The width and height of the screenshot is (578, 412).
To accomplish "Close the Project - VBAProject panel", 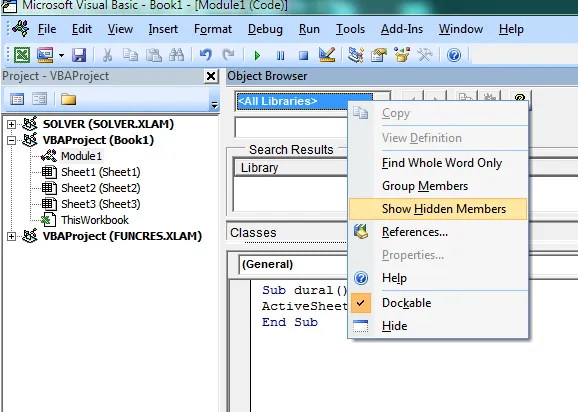I will (x=211, y=76).
